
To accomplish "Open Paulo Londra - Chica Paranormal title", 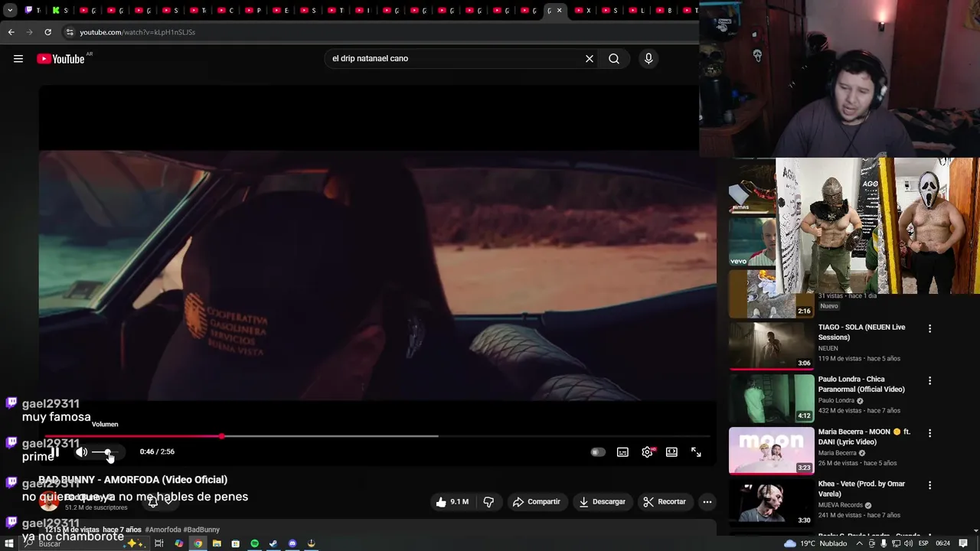I will click(861, 384).
